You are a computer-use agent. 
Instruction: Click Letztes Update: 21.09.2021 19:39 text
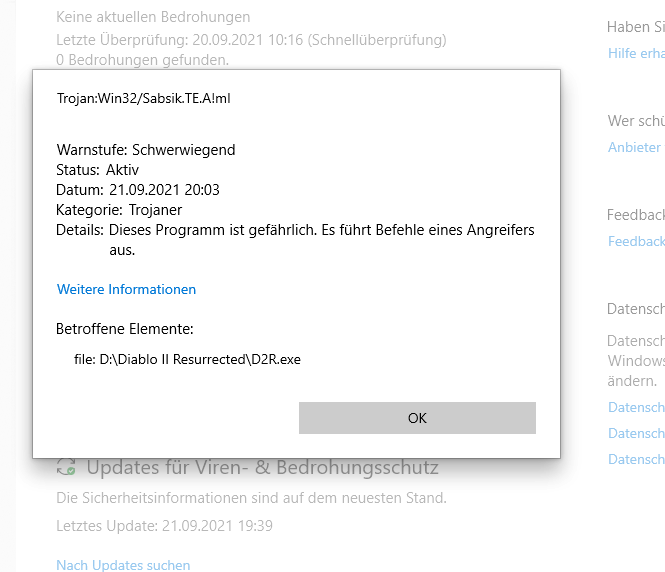(165, 526)
